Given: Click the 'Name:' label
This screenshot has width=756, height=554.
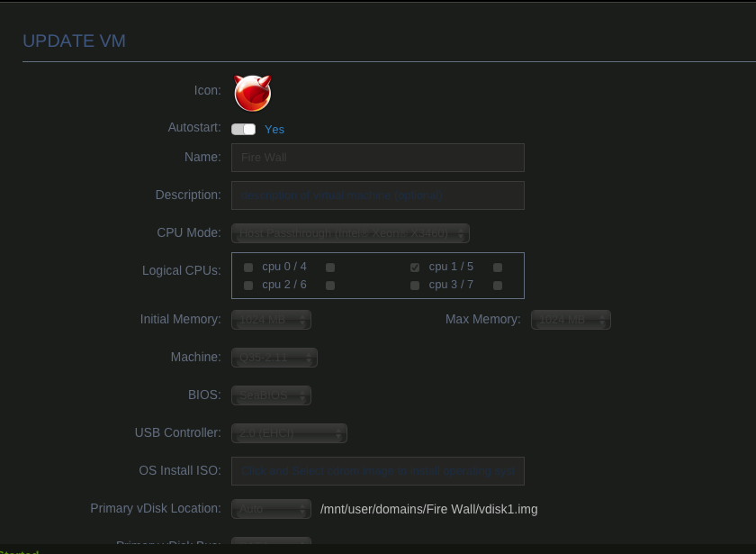Looking at the screenshot, I should (202, 157).
